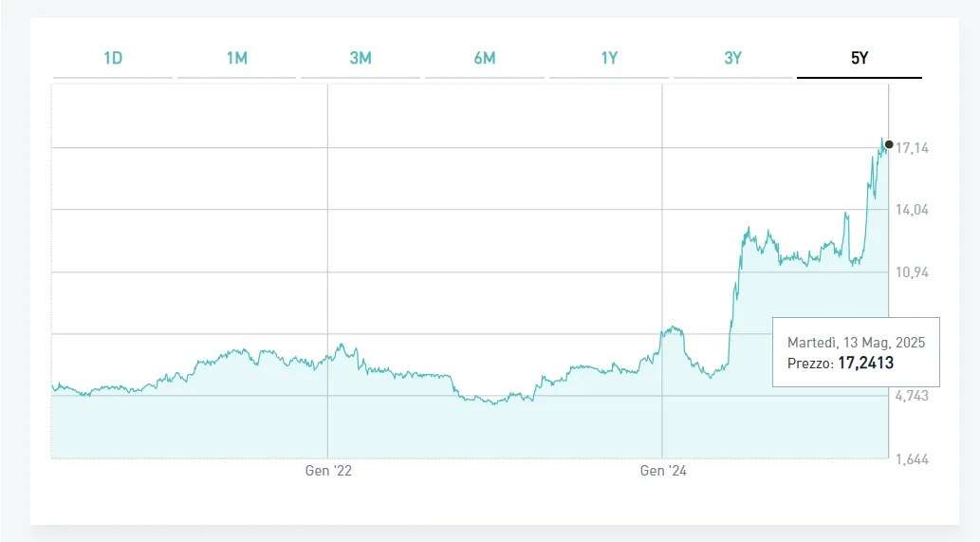
Task: Click the Gen '24 x-axis label
Action: (662, 471)
